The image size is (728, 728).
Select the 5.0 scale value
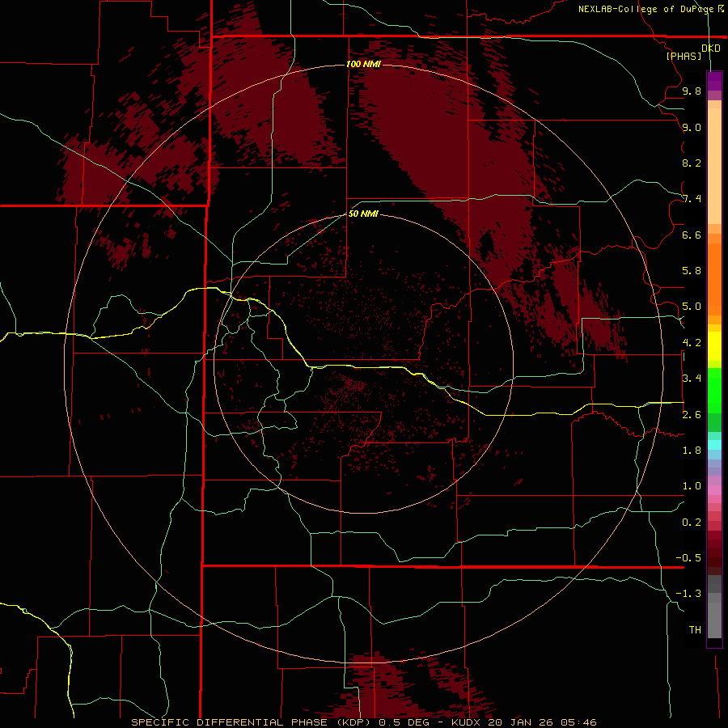(692, 307)
